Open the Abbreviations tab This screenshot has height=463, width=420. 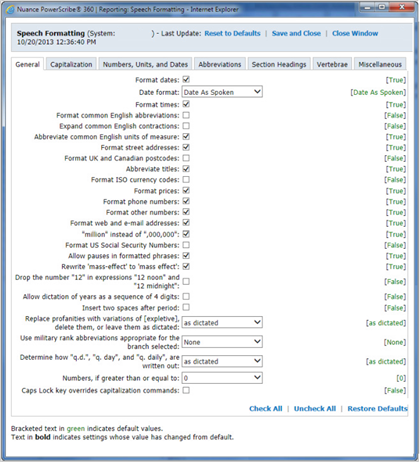pyautogui.click(x=220, y=64)
